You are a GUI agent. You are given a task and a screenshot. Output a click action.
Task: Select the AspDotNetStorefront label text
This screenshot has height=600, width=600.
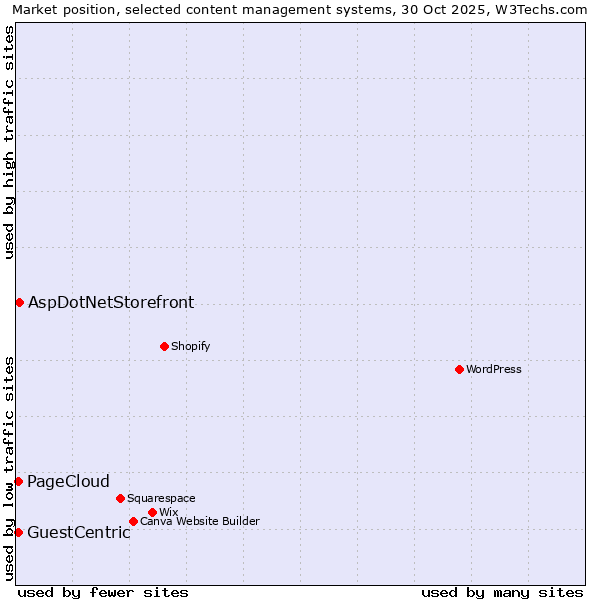pyautogui.click(x=111, y=302)
